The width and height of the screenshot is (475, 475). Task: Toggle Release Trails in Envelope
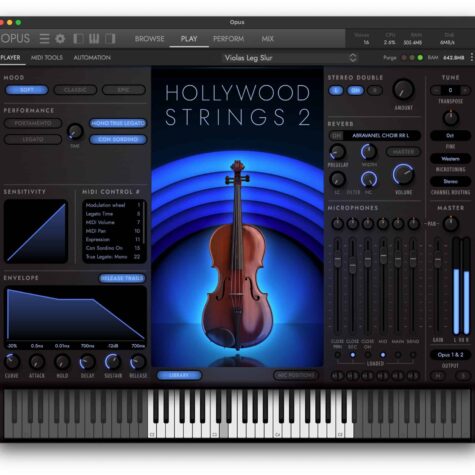122,278
